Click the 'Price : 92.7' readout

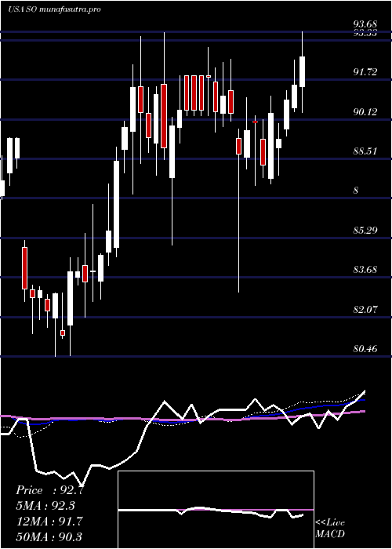click(x=49, y=490)
